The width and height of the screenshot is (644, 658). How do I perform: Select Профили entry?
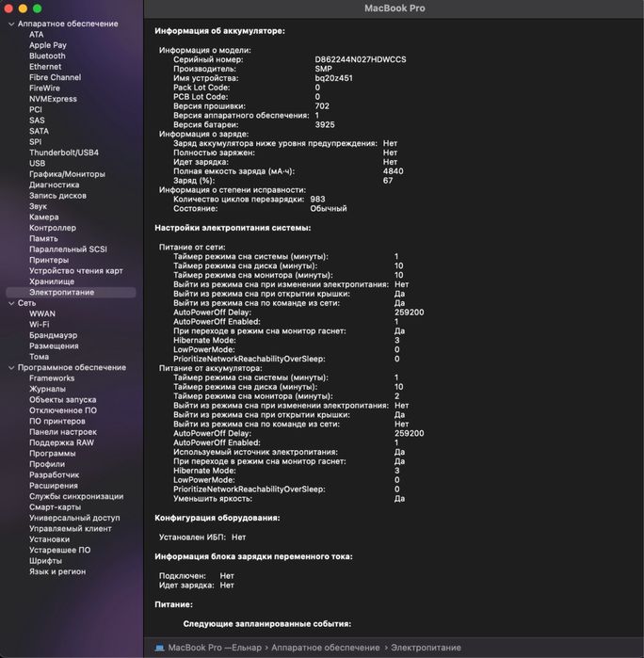click(x=47, y=464)
